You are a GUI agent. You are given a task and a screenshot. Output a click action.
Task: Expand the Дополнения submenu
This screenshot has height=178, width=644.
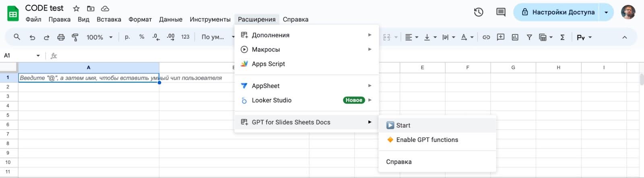307,35
